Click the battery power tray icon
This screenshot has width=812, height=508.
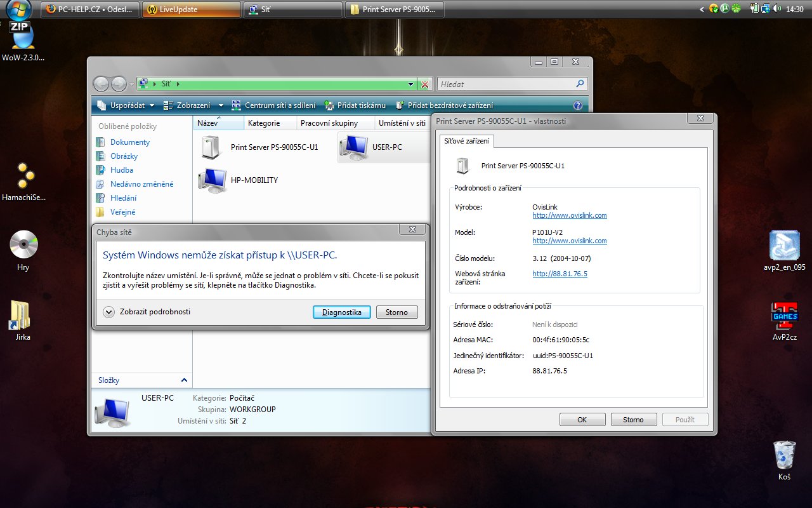[755, 9]
